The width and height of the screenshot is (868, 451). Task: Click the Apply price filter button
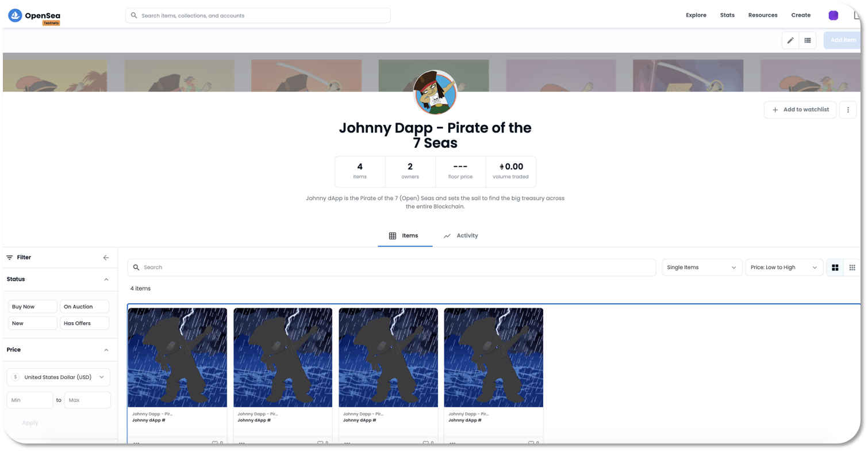[30, 423]
